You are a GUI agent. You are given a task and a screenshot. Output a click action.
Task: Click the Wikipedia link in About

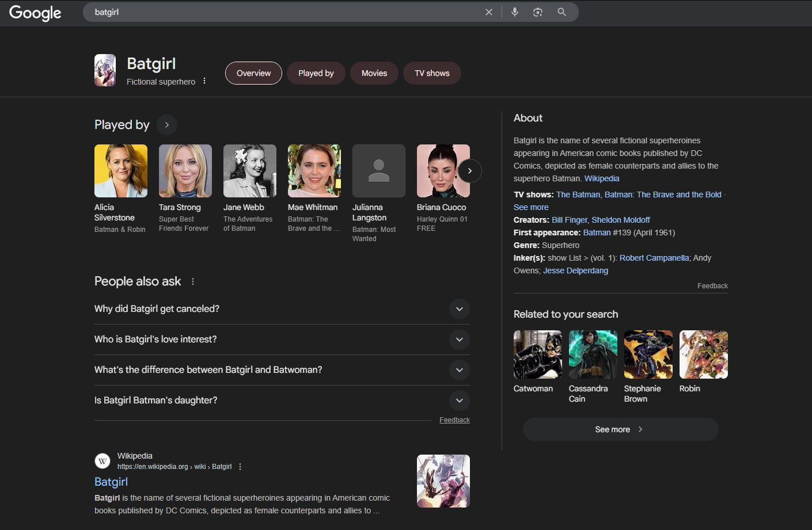point(602,178)
